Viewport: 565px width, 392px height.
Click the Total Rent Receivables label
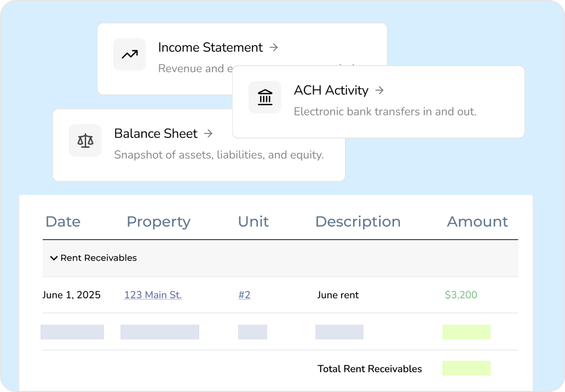tap(370, 369)
